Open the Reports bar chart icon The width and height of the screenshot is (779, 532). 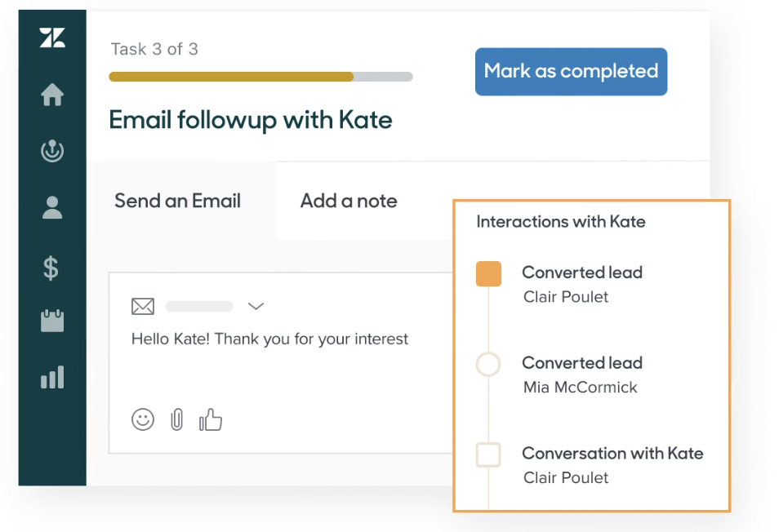51,378
